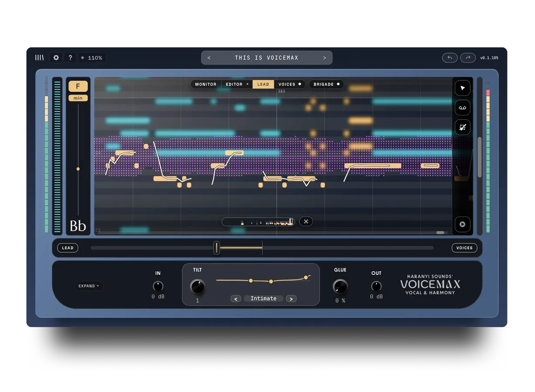The width and height of the screenshot is (535, 392).
Task: Switch to the Editor tab
Action: [x=234, y=84]
